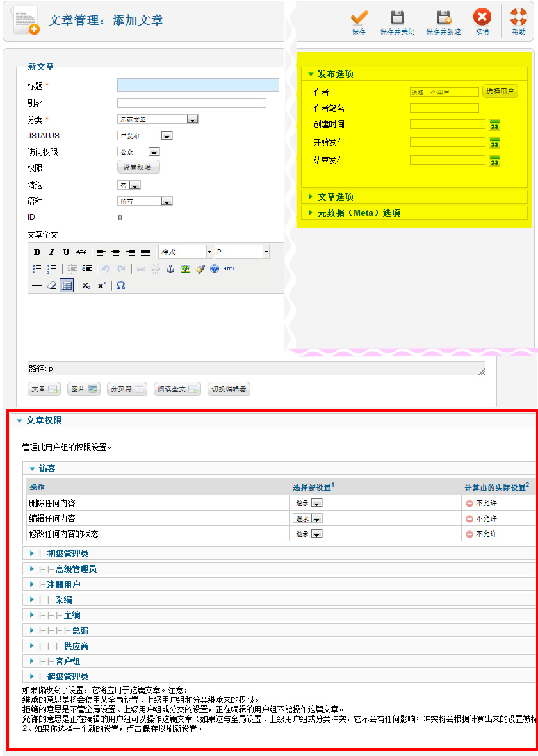Image resolution: width=538 pixels, height=756 pixels.
Task: Click the 分页符 button below the editor
Action: point(127,389)
